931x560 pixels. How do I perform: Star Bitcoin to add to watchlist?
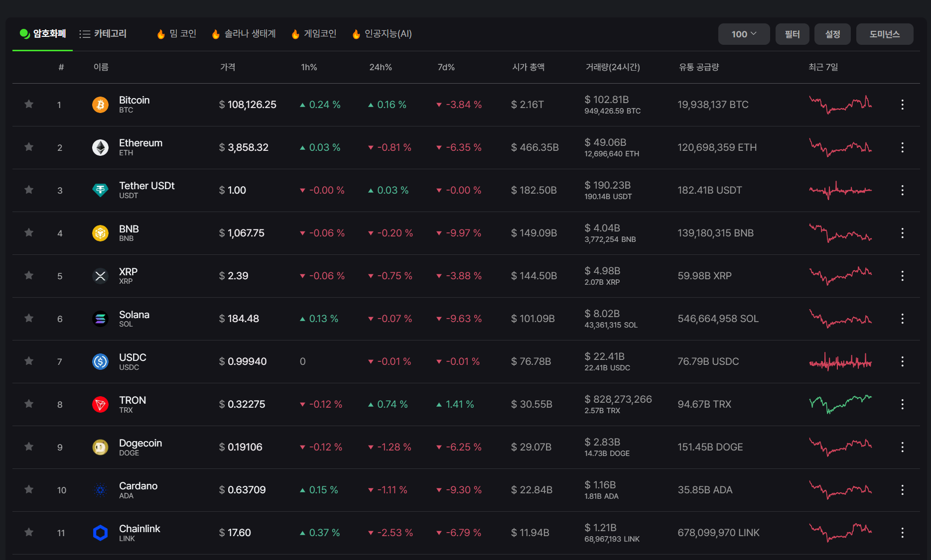coord(29,104)
